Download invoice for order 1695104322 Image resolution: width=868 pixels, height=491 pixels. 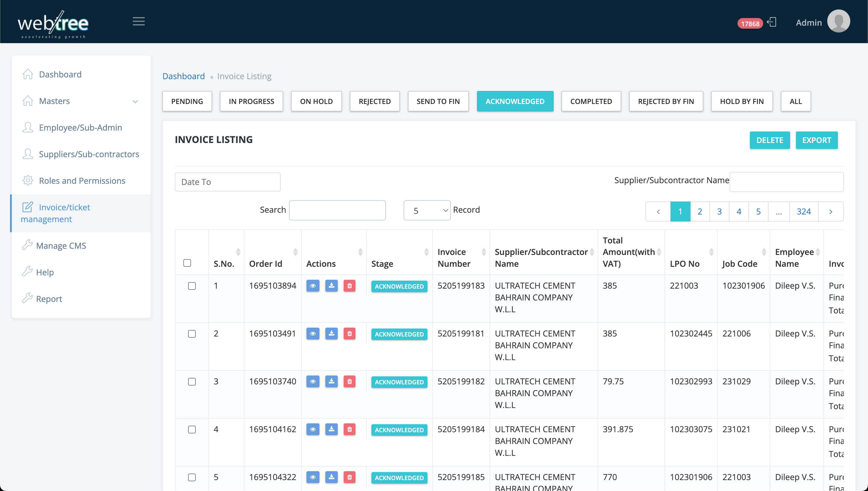point(331,477)
